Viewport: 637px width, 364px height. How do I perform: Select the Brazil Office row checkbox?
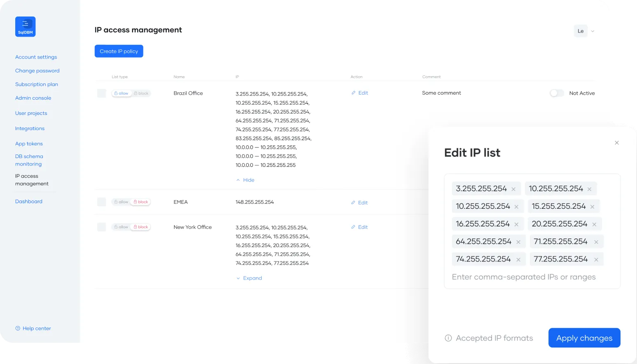point(102,93)
